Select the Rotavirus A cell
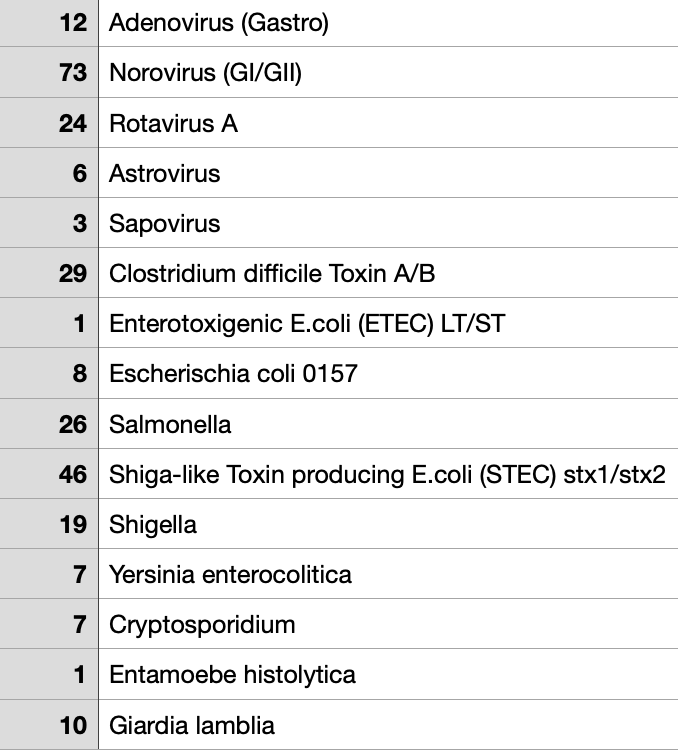Image resolution: width=678 pixels, height=752 pixels. [x=173, y=124]
